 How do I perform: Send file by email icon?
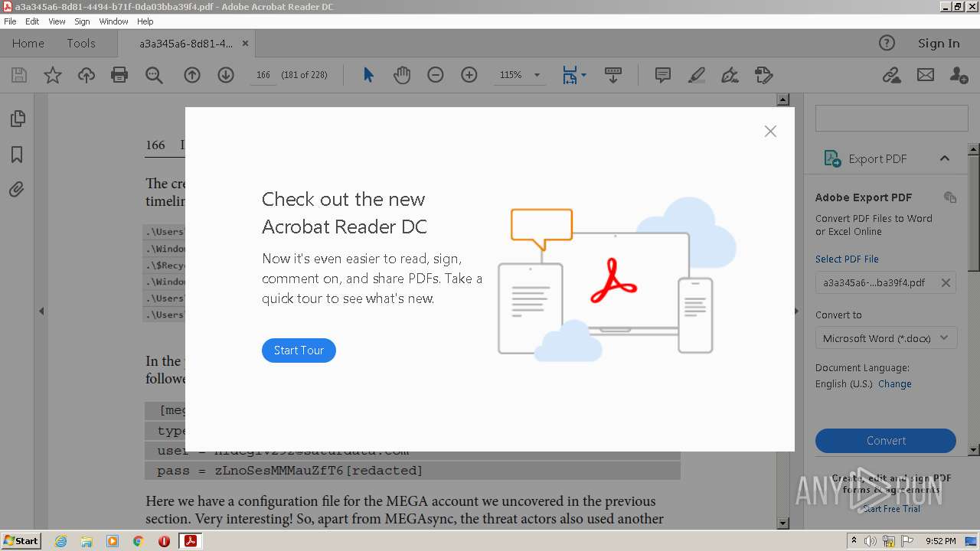pyautogui.click(x=926, y=75)
